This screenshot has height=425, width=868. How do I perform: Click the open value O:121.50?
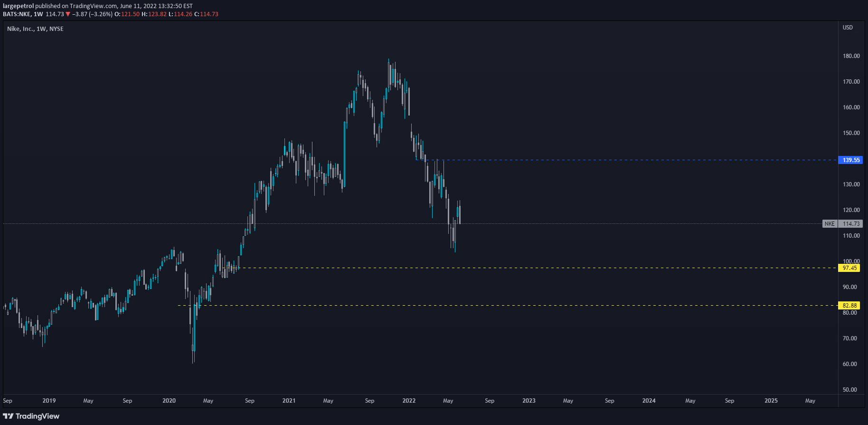[x=127, y=14]
